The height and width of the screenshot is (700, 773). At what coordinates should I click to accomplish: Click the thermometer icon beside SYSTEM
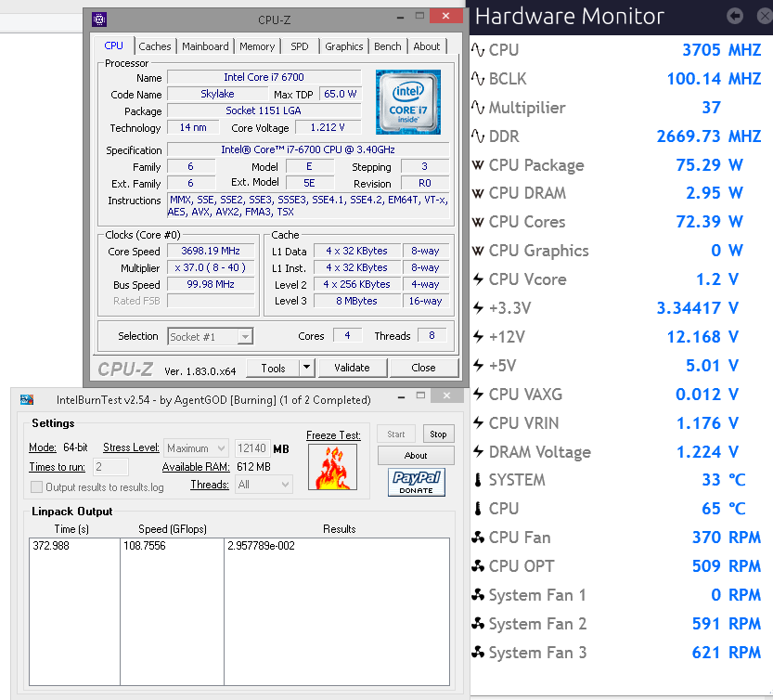tap(478, 480)
